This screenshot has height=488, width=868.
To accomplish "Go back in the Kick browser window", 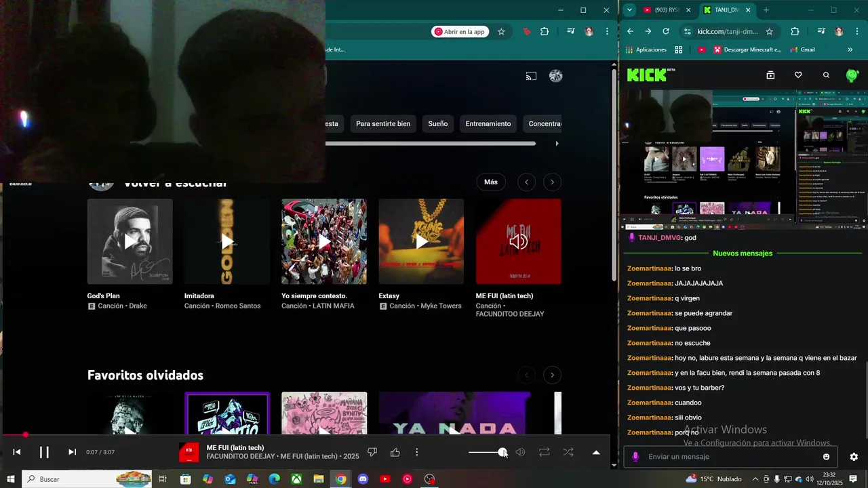I will tap(630, 31).
